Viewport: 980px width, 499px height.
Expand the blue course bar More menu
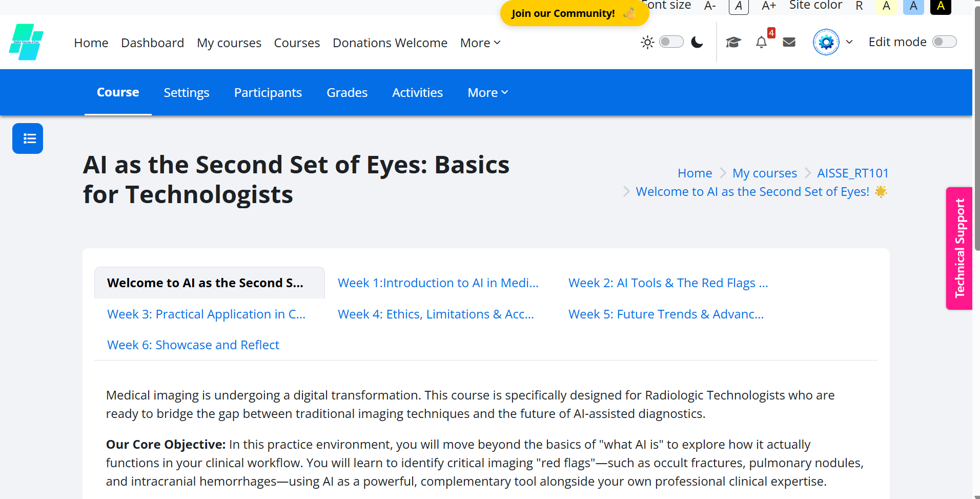(488, 92)
